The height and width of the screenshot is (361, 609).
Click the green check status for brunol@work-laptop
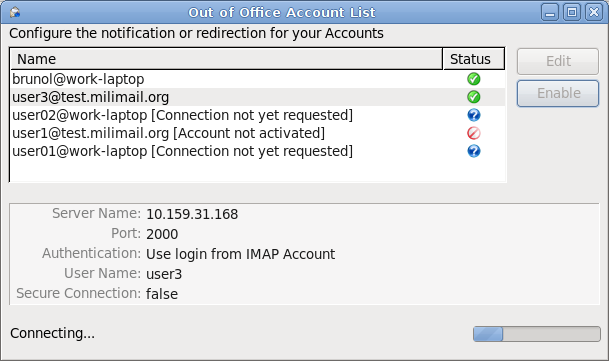pos(473,79)
